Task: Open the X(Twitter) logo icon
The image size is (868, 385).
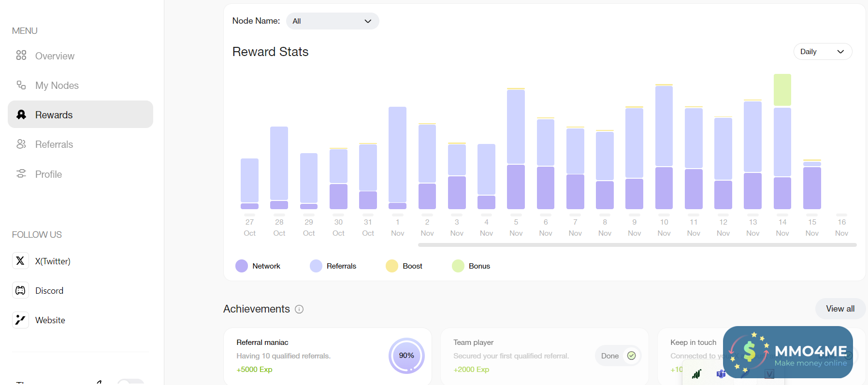Action: click(20, 261)
